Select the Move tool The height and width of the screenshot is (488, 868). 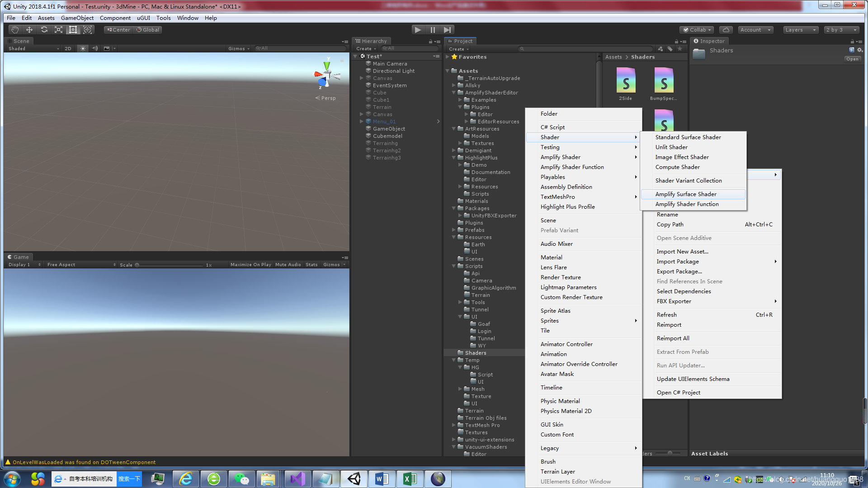(29, 30)
